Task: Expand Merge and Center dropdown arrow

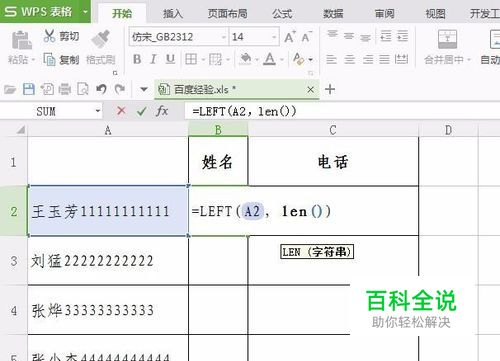Action: click(x=469, y=60)
